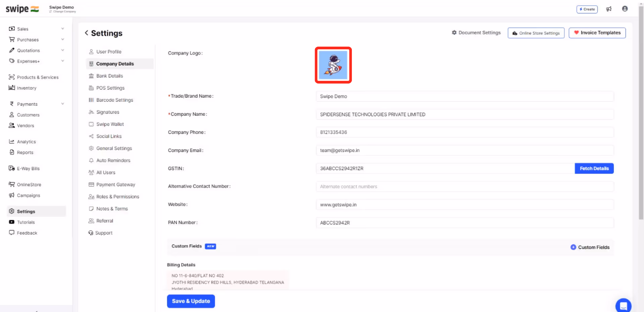Click the Sales icon in sidebar
The height and width of the screenshot is (312, 644).
[12, 29]
